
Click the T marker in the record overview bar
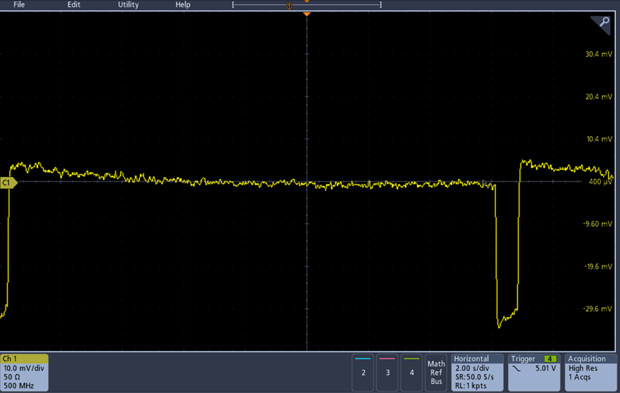tap(289, 6)
